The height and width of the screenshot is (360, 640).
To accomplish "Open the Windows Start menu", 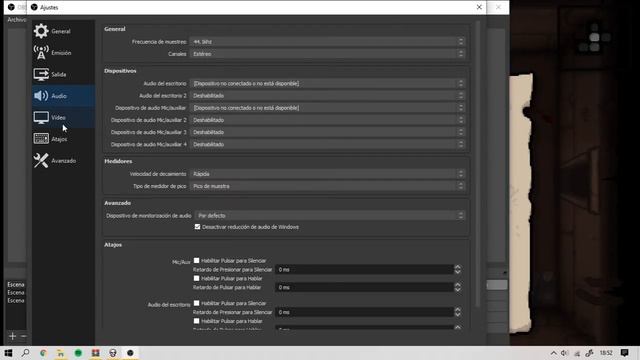I will click(x=8, y=353).
